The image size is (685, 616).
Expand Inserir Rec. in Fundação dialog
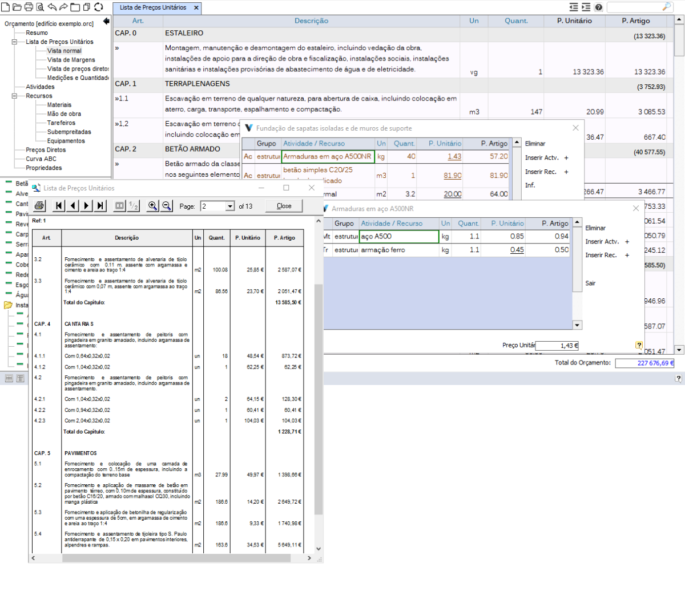[566, 172]
